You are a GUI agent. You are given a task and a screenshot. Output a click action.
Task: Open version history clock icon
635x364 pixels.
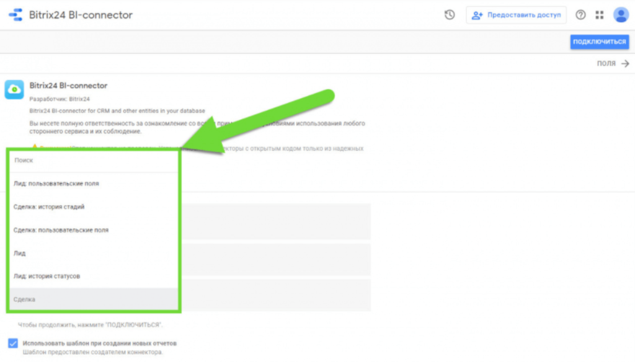coord(450,15)
